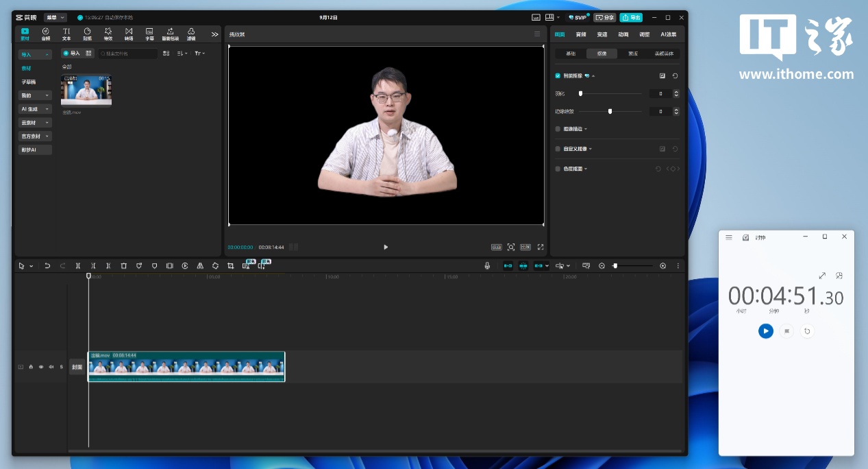Uncheck the 智能抠像 checkbox
Viewport: 868px width, 469px height.
click(x=558, y=75)
